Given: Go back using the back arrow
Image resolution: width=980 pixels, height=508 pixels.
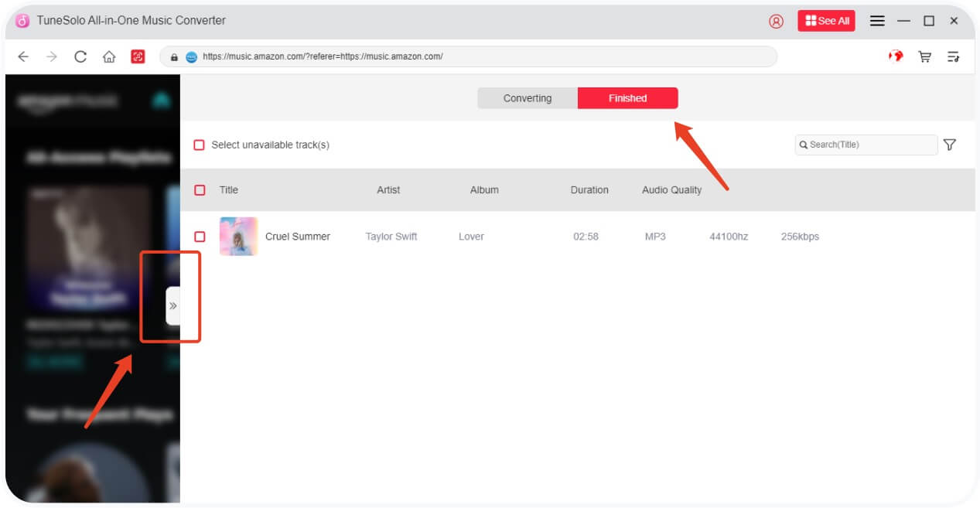Looking at the screenshot, I should pyautogui.click(x=23, y=56).
